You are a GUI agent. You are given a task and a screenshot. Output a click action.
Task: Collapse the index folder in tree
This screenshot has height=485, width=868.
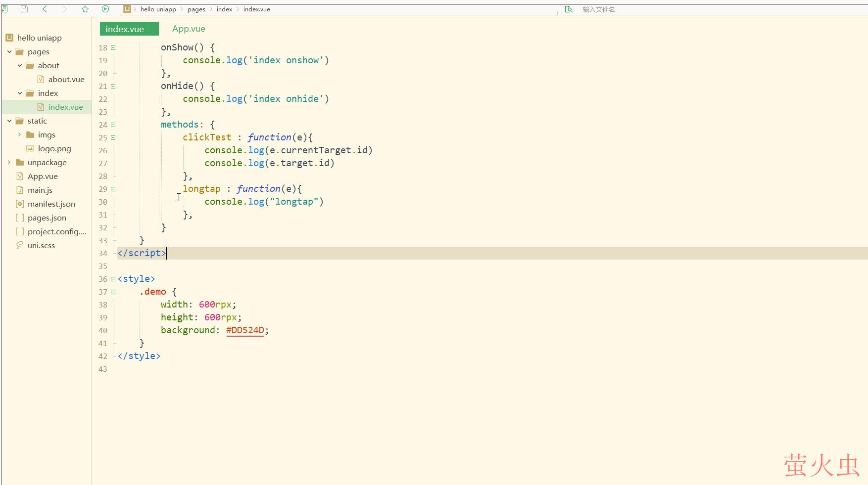[x=20, y=93]
